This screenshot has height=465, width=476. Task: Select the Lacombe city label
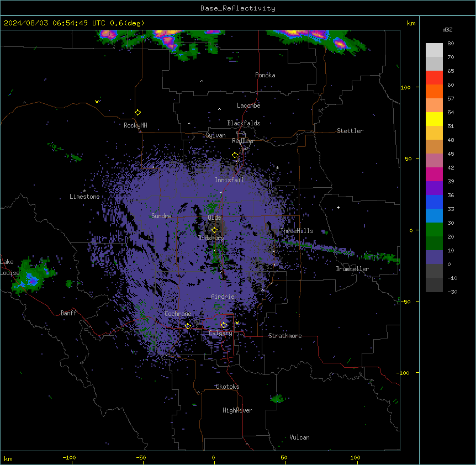[248, 105]
